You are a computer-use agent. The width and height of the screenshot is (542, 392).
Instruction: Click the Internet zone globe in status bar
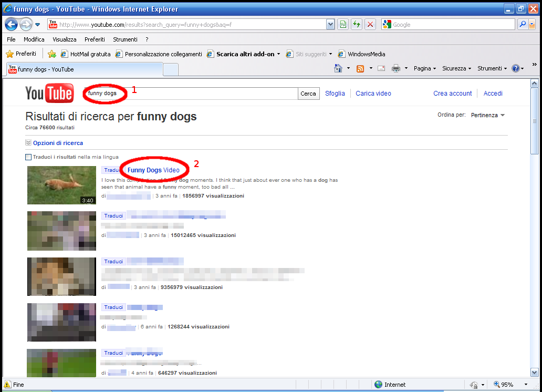coord(379,385)
